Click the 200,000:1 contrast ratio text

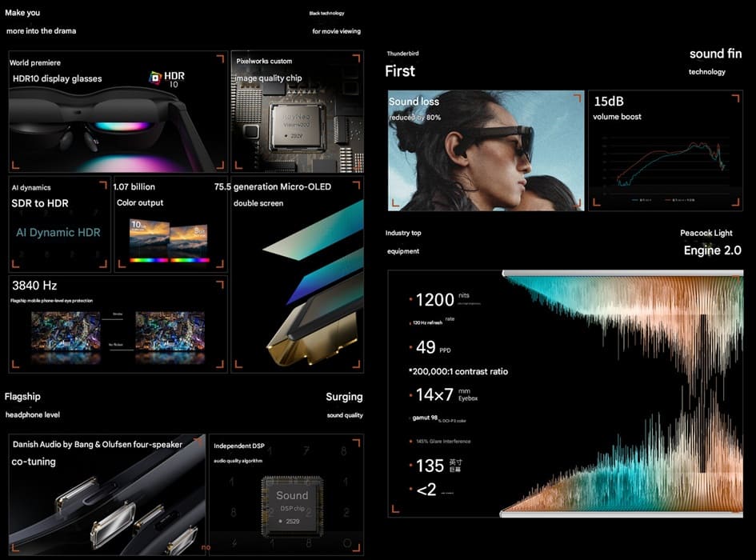(458, 372)
